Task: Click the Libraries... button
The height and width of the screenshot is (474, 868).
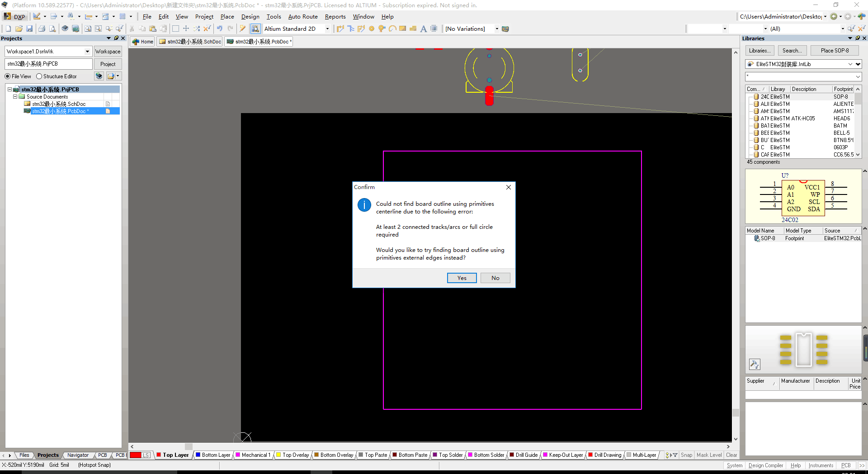Action: click(x=759, y=51)
